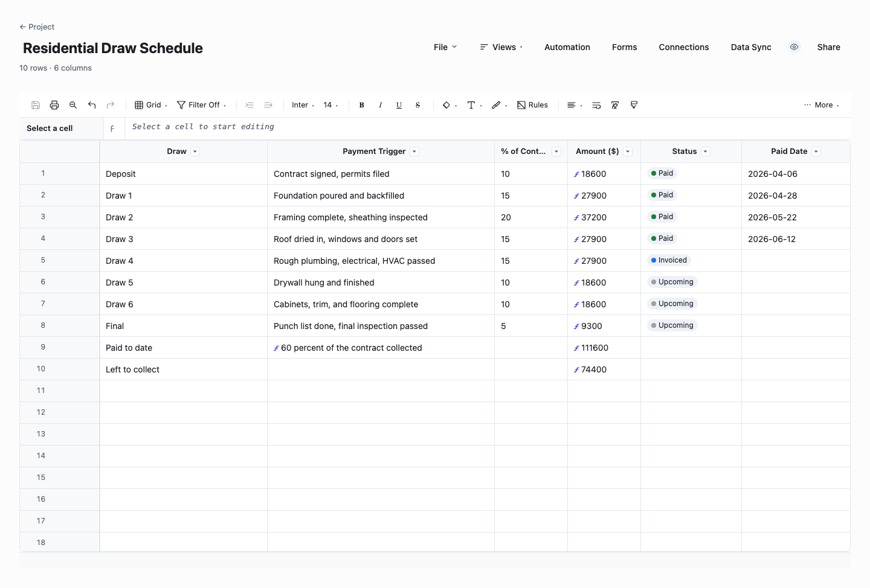Click the highlight marker icon

[634, 105]
